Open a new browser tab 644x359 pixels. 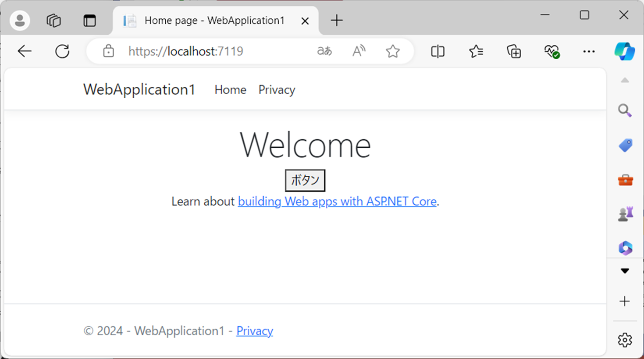(337, 21)
